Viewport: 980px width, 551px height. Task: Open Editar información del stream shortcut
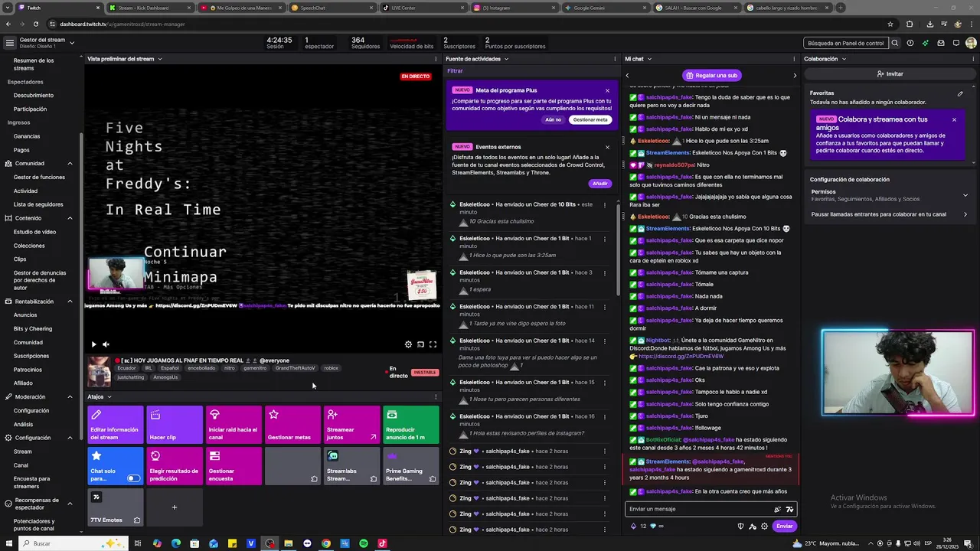(x=115, y=425)
